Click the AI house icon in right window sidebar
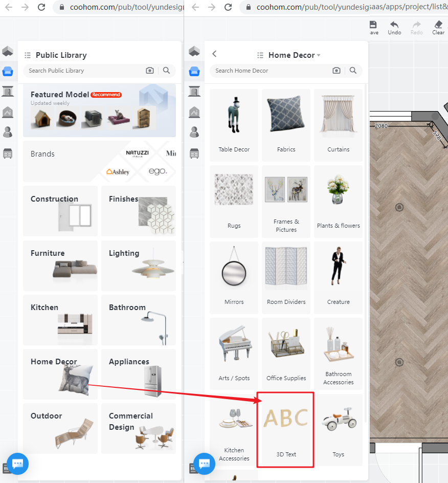Screen dimensions: 448x483 (x=194, y=112)
